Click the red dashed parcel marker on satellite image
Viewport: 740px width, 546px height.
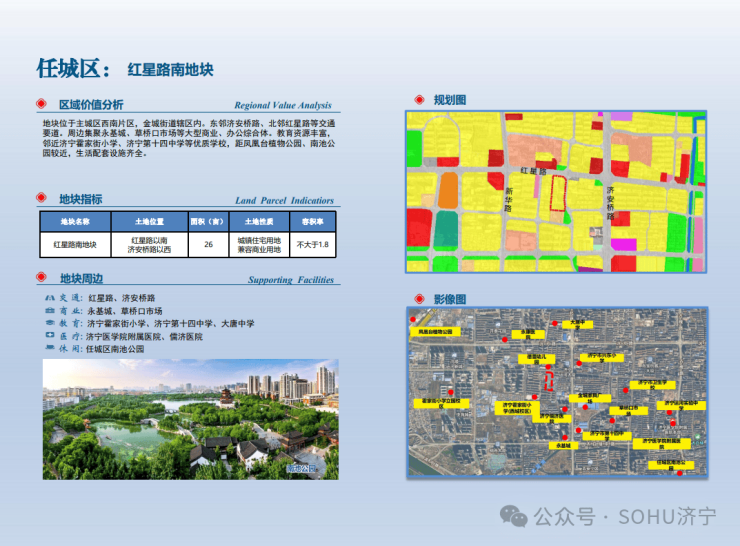[549, 381]
